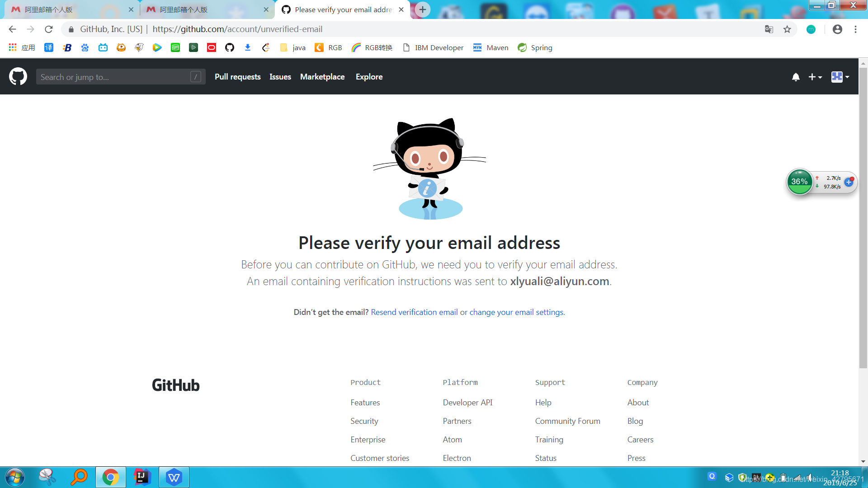Viewport: 868px width, 488px height.
Task: Expand the plus create-new dropdown
Action: [815, 77]
